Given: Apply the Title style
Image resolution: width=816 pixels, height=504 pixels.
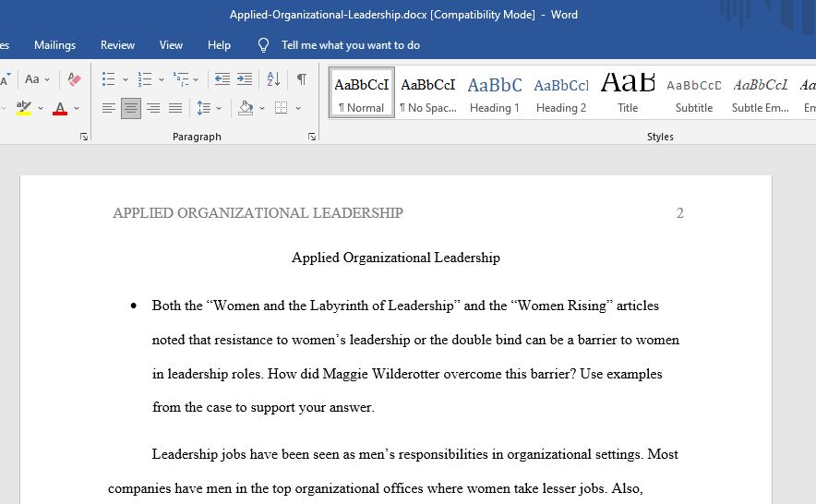Looking at the screenshot, I should point(628,92).
